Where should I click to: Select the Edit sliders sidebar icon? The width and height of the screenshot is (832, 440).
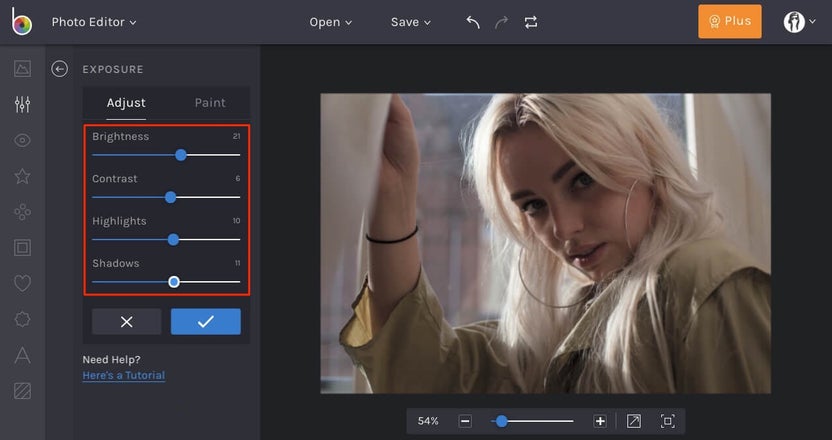[x=22, y=105]
